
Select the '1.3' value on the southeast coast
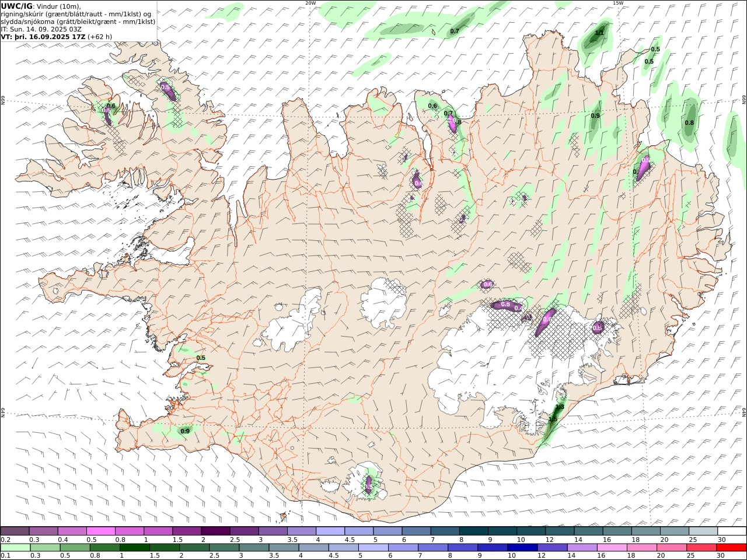(560, 407)
